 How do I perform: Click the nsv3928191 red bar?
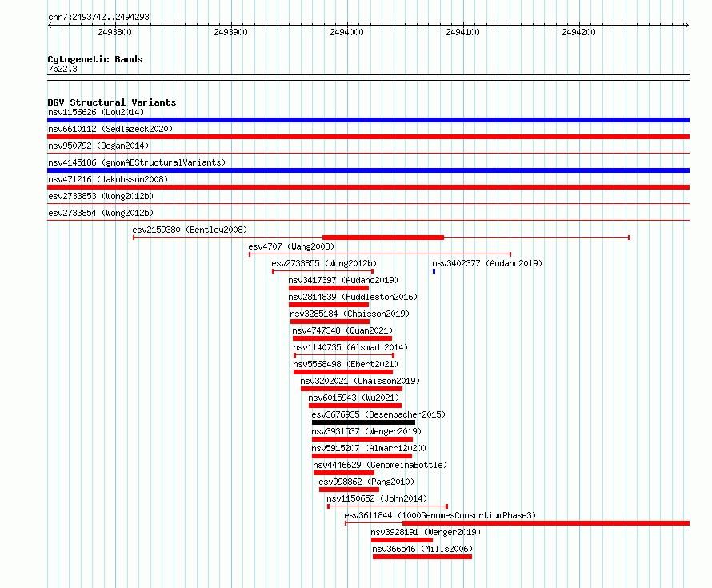(x=402, y=540)
